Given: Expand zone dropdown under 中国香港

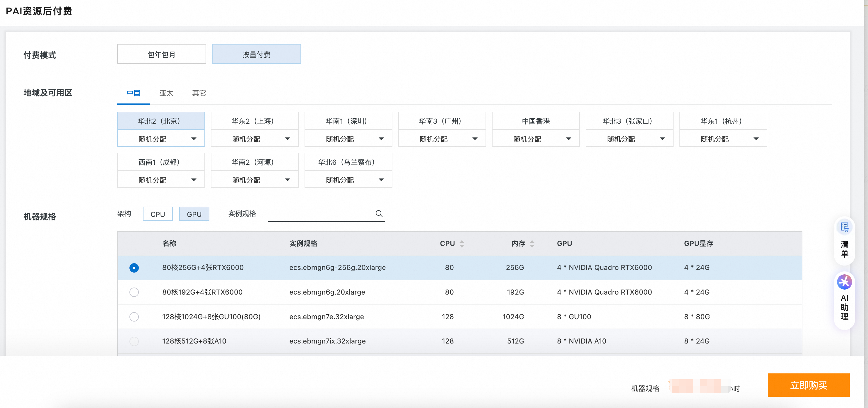Looking at the screenshot, I should [x=536, y=139].
